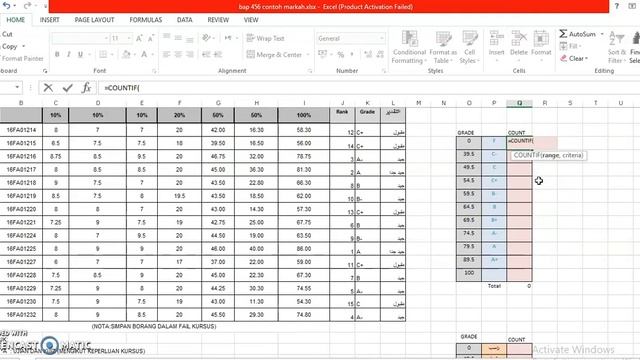This screenshot has height=360, width=640.
Task: Click the Font Color A icon
Action: [144, 54]
